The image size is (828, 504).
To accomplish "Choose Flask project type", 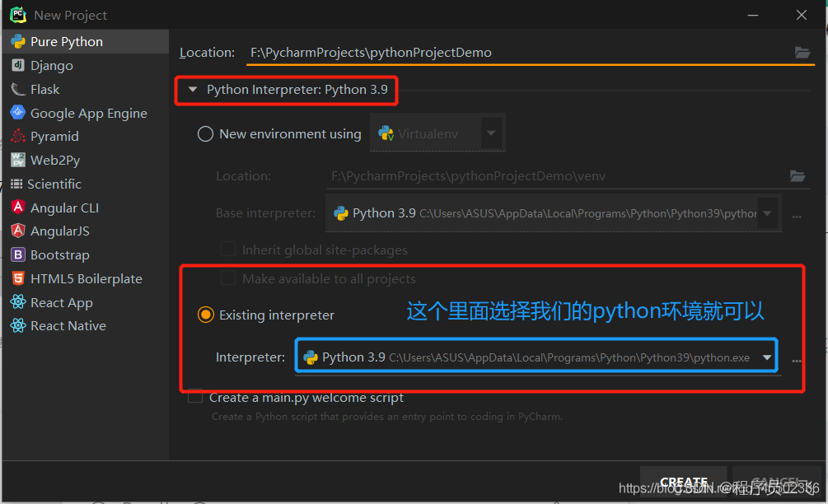I will (x=86, y=89).
